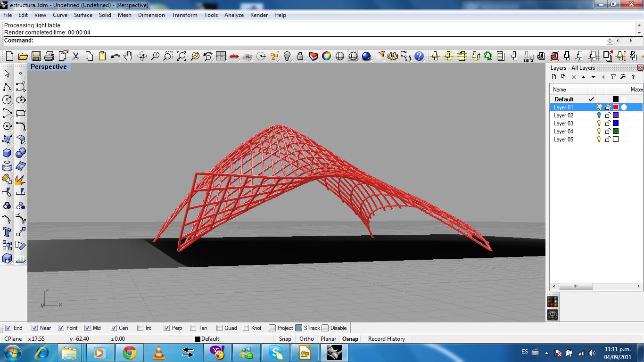Image resolution: width=644 pixels, height=362 pixels.
Task: Open the Circle tool in the sidebar
Action: (x=6, y=99)
